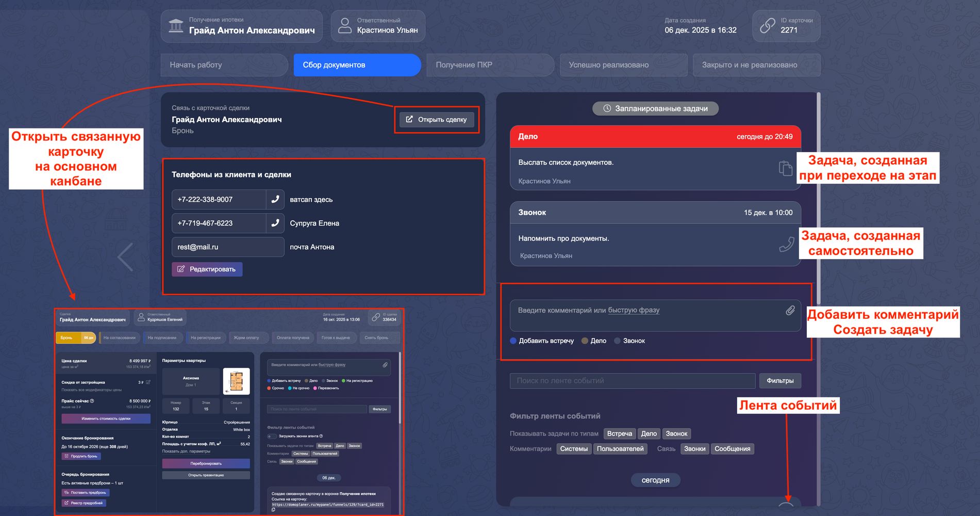Screen dimensions: 980x516
Task: Click the red Дело task header
Action: pyautogui.click(x=655, y=137)
